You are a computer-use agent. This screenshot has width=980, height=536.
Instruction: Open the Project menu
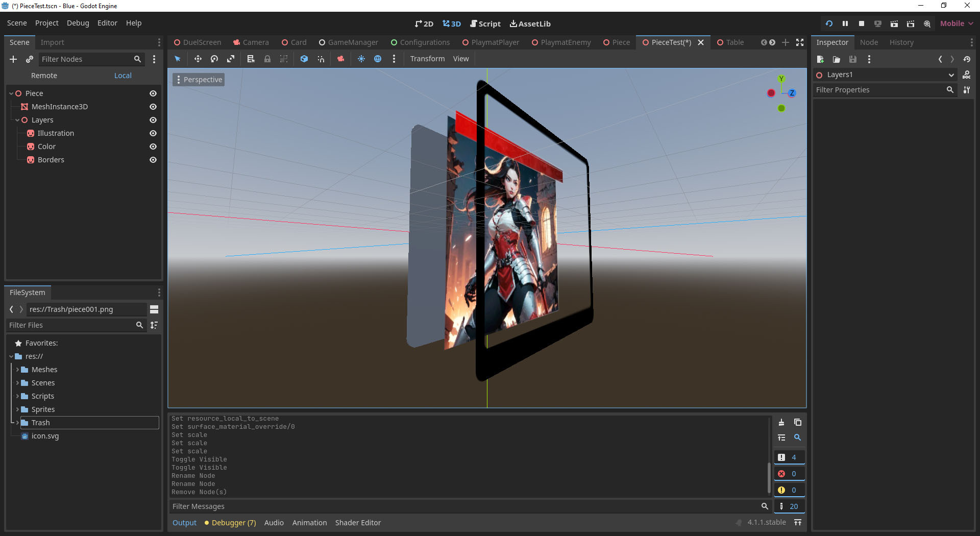47,23
